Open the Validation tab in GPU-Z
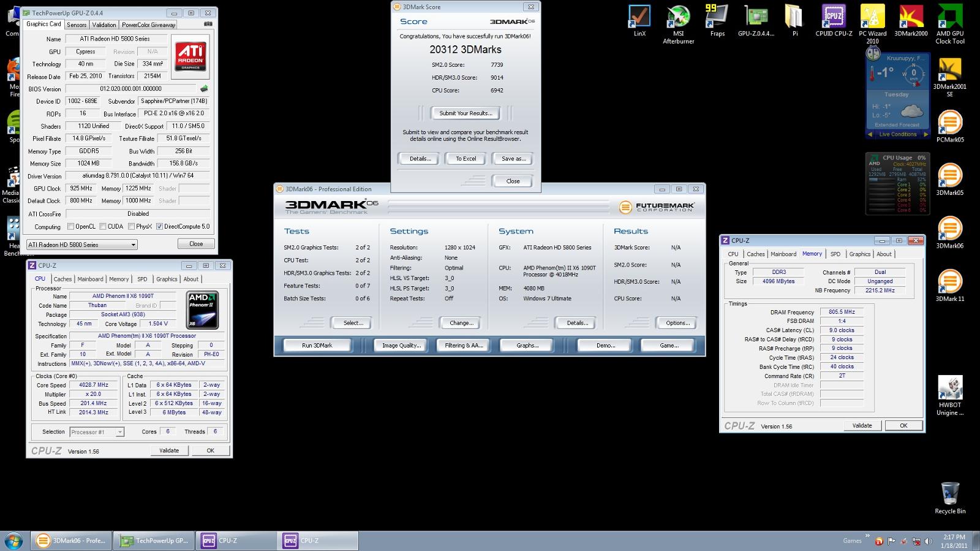The width and height of the screenshot is (980, 551). pos(104,25)
